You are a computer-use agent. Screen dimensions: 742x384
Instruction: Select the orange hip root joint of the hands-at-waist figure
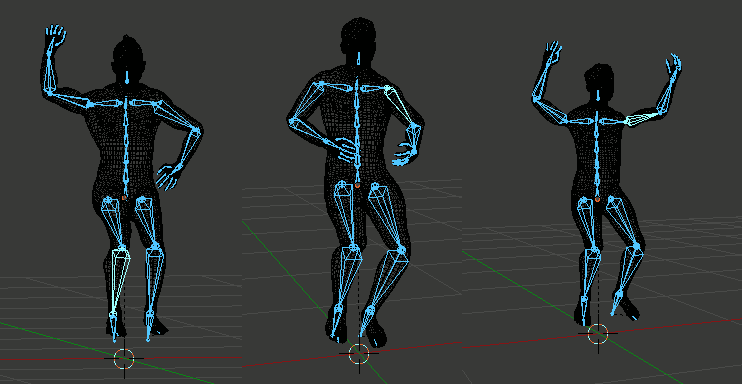358,186
